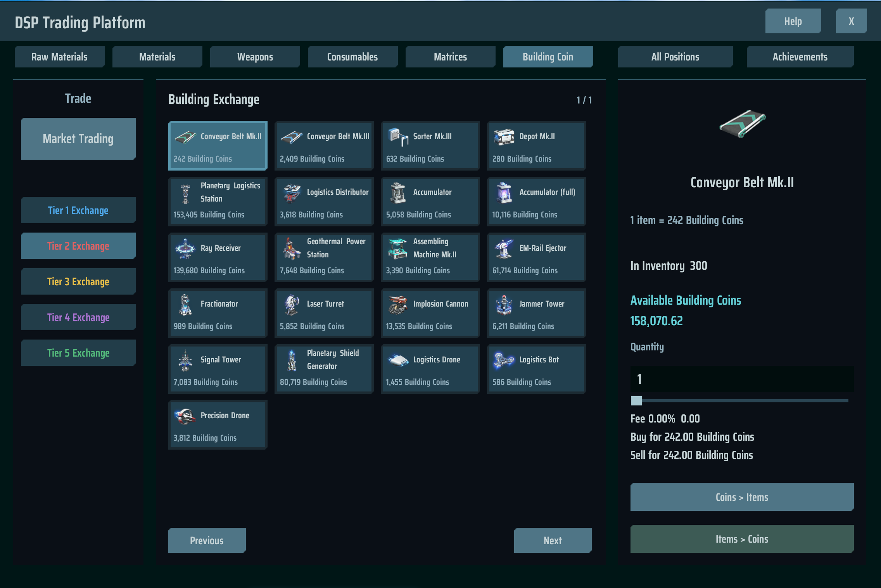Select the EM-Rail Ejector icon
The image size is (881, 588).
click(504, 248)
